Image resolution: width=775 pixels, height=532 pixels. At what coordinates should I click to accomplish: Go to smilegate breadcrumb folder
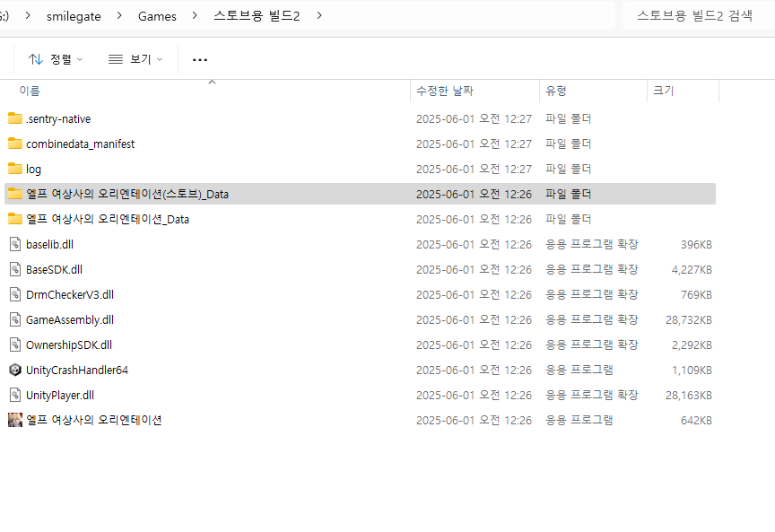[74, 16]
